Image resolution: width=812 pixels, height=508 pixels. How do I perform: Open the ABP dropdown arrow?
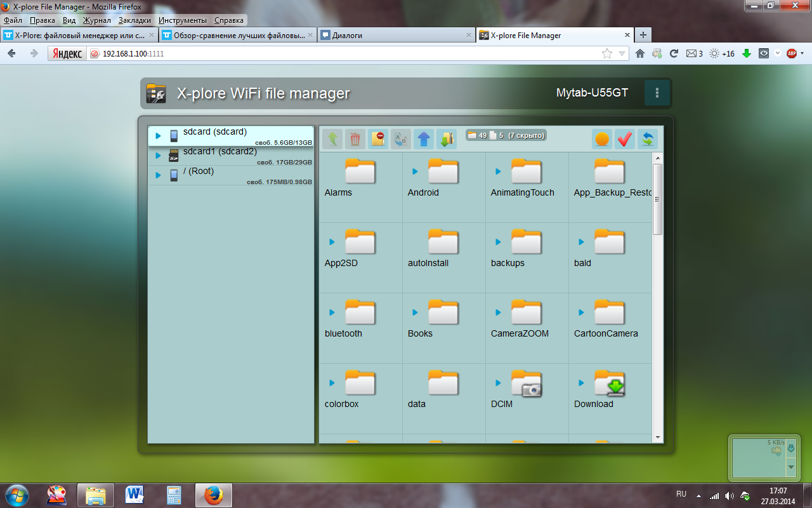pos(804,53)
